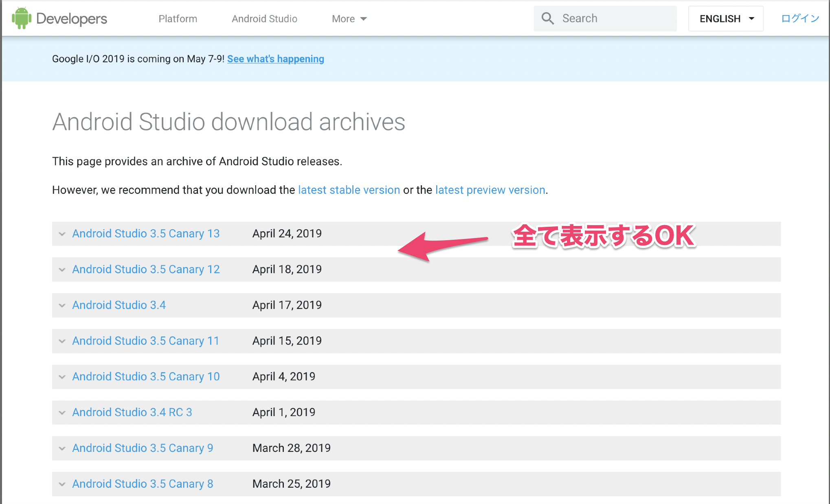830x504 pixels.
Task: Expand chevron for Android Studio 3.4
Action: point(62,305)
